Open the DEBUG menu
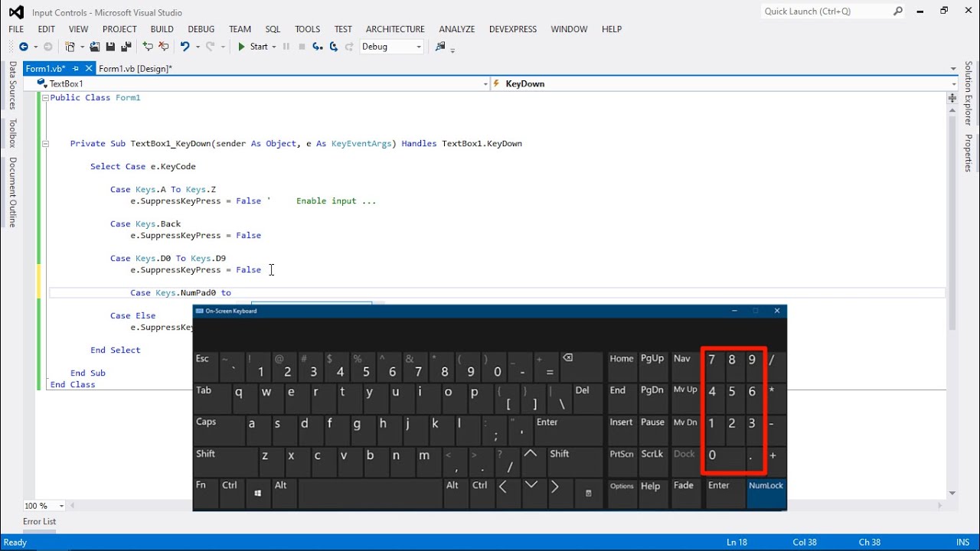Viewport: 980px width, 551px height. tap(201, 29)
